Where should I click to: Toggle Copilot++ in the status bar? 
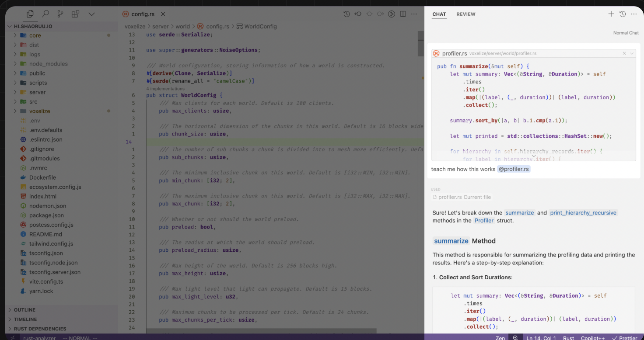click(592, 338)
